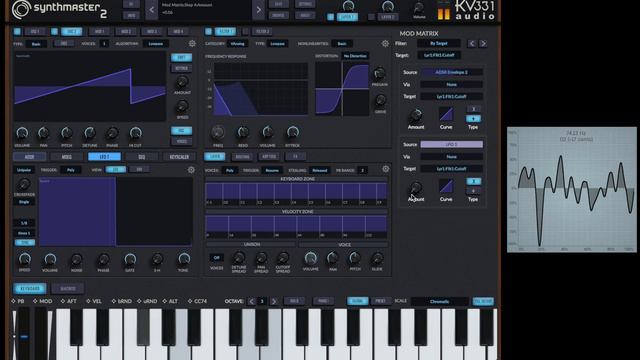Open oscillator section settings gear
This screenshot has width=640, height=360.
[192, 43]
